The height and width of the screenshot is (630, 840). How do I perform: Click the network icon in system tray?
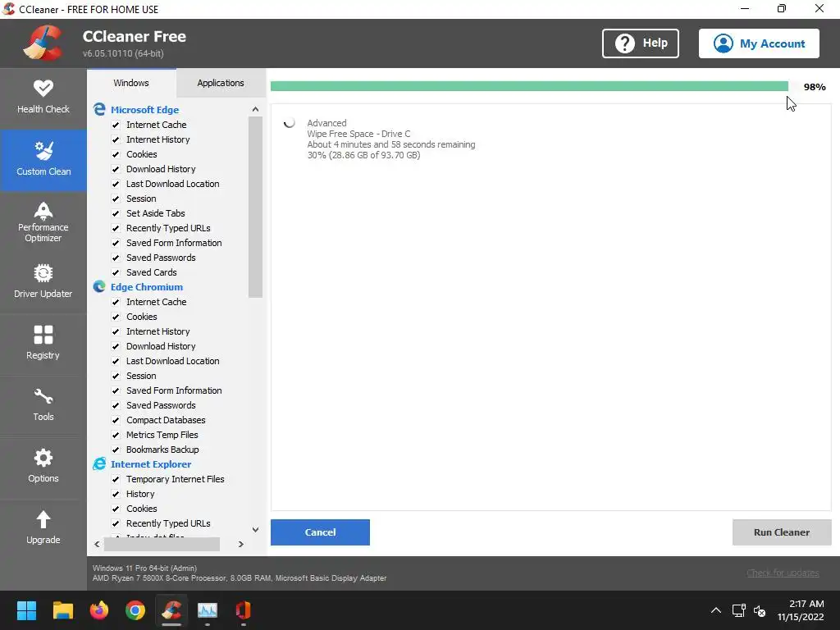(739, 610)
